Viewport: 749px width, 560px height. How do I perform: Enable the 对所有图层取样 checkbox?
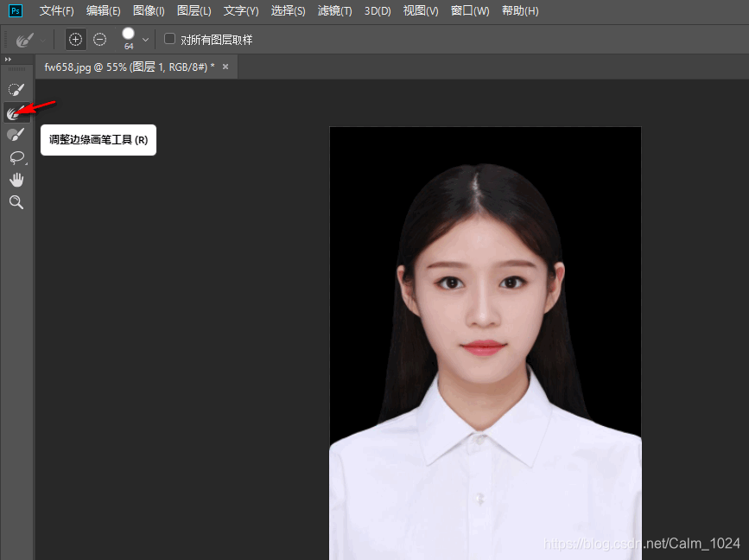coord(169,39)
